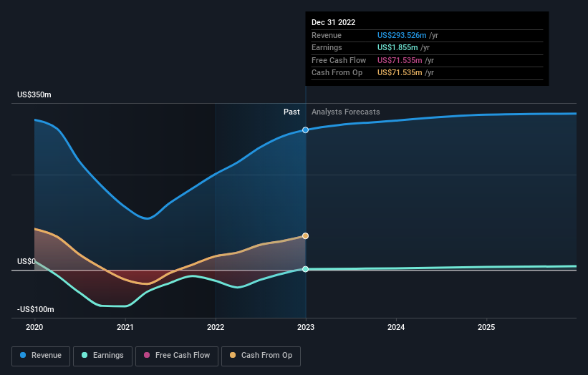Click the 2023 x-axis label

pyautogui.click(x=306, y=328)
